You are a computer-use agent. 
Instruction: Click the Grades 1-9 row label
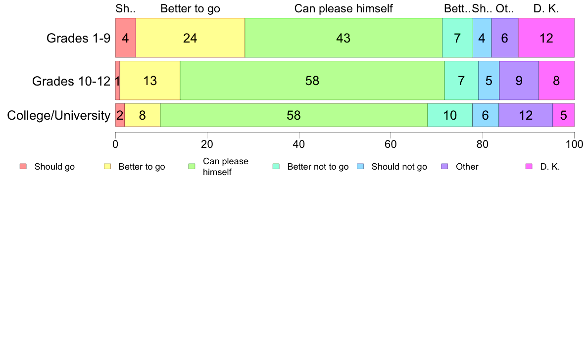[78, 38]
